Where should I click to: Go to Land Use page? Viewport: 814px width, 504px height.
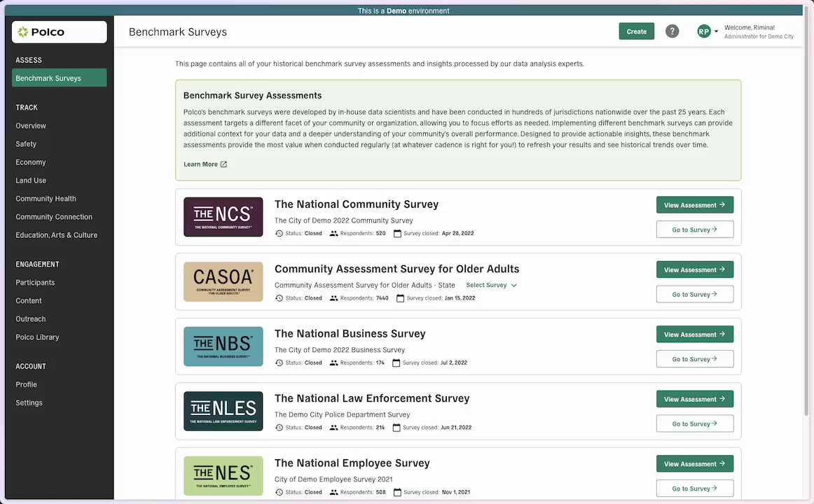click(31, 181)
